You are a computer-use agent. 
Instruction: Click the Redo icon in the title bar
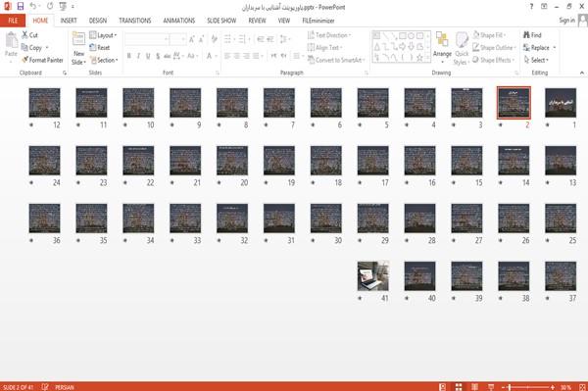(50, 7)
